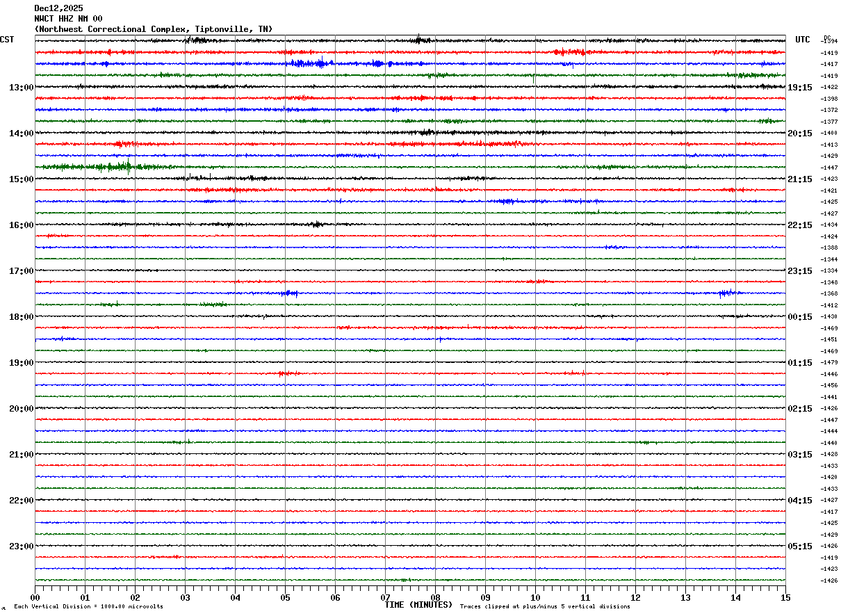Click minute tick label '03' on x-axis
841x616 pixels.
point(185,597)
